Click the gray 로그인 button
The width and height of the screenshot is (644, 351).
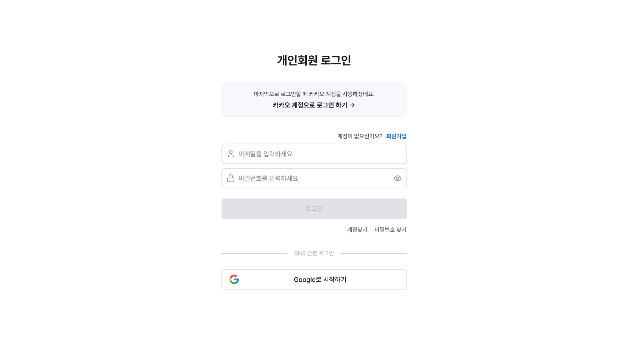[x=314, y=209]
